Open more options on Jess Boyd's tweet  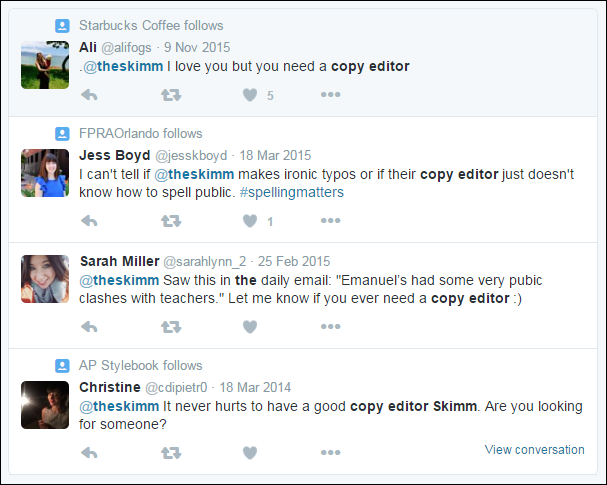pos(331,221)
